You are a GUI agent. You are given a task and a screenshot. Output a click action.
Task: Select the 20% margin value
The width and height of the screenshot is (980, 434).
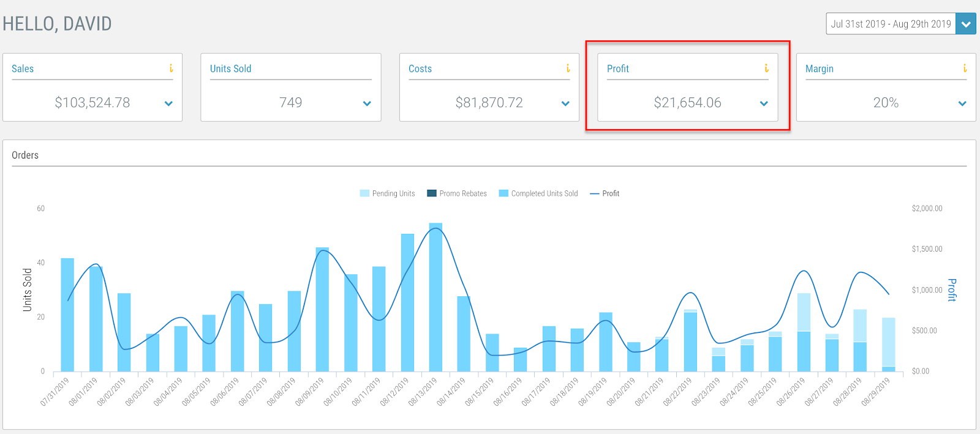point(886,103)
